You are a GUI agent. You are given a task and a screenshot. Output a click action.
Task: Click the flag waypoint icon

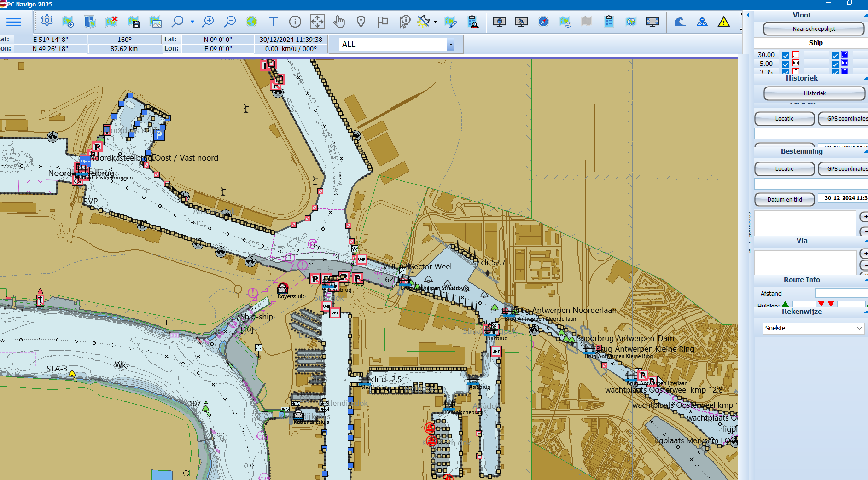coord(383,22)
